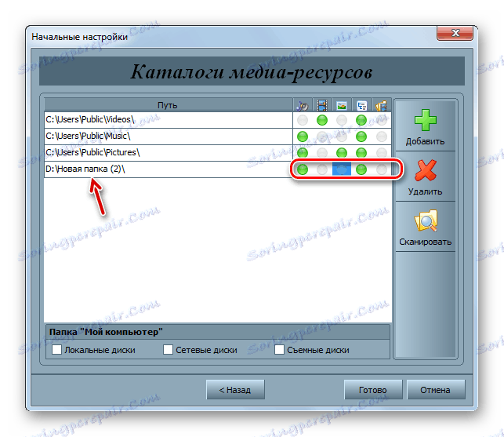The image size is (504, 437).
Task: Toggle last column indicator for Новая папка (2)
Action: point(381,169)
